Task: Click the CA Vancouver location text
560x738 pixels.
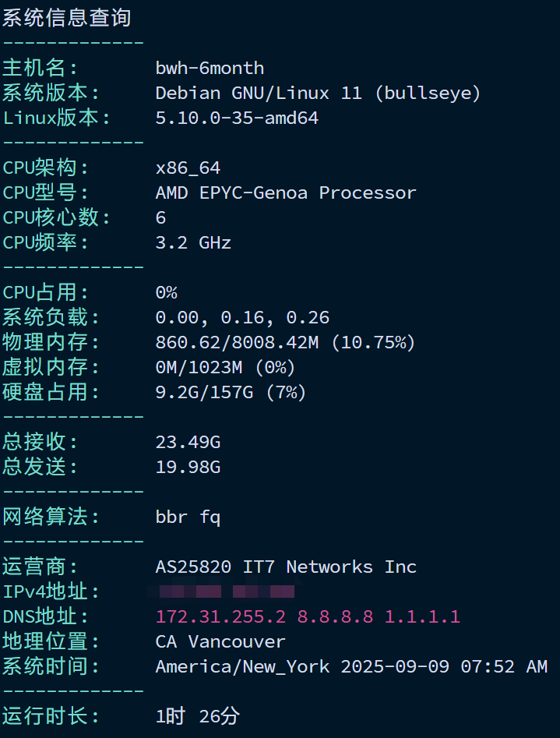Action: pyautogui.click(x=220, y=642)
